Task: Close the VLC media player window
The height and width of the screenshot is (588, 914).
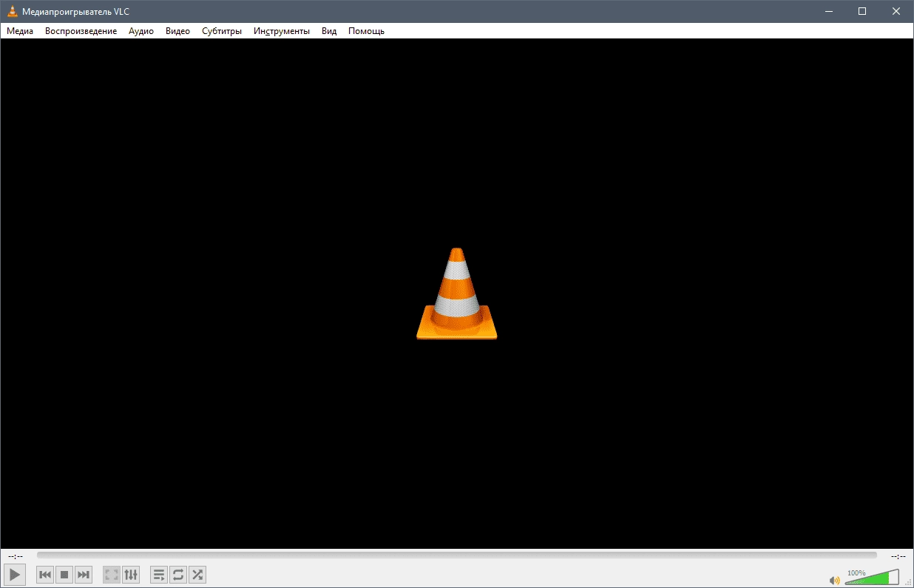Action: point(896,11)
